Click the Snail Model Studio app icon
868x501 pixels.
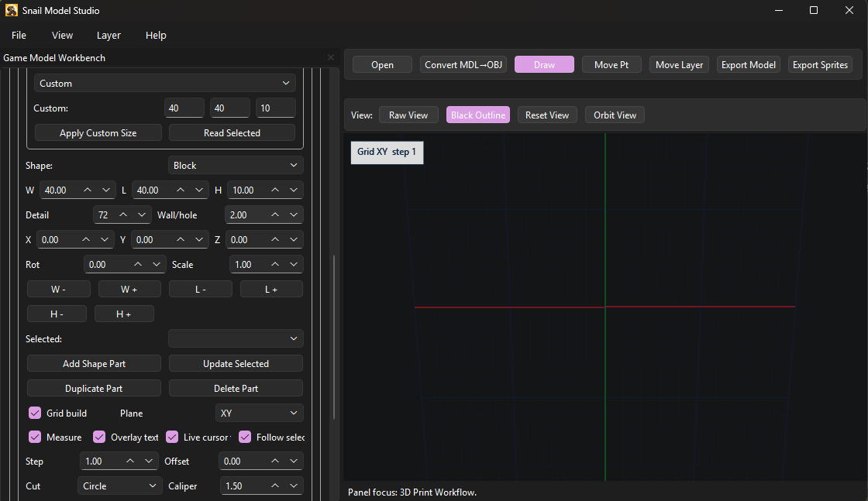(x=11, y=10)
